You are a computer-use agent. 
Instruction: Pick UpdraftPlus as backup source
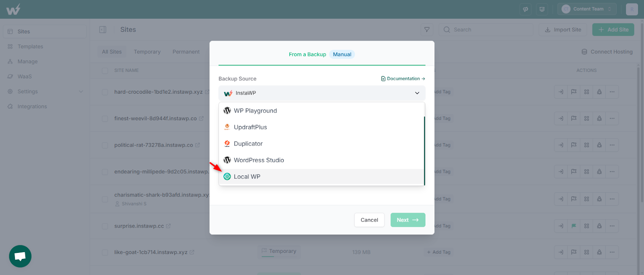pos(321,127)
